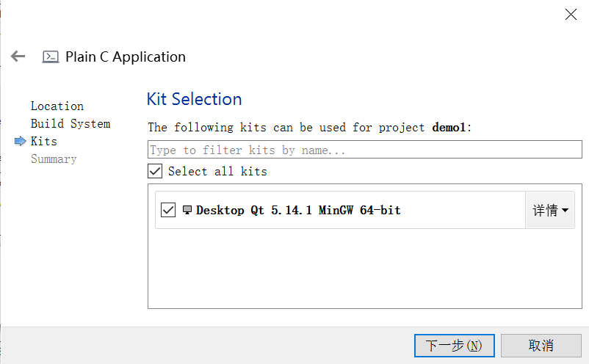589x364 pixels.
Task: Click the Plain C Application title text
Action: pos(126,57)
